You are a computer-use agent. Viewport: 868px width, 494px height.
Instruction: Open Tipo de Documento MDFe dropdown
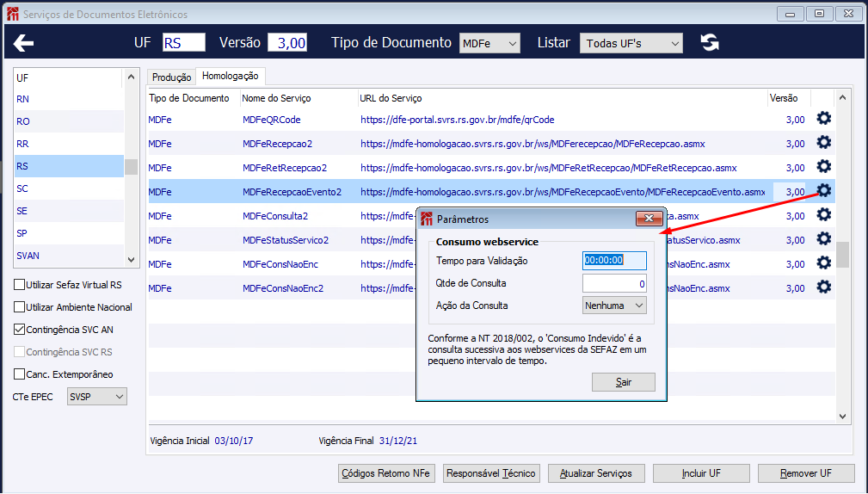489,43
